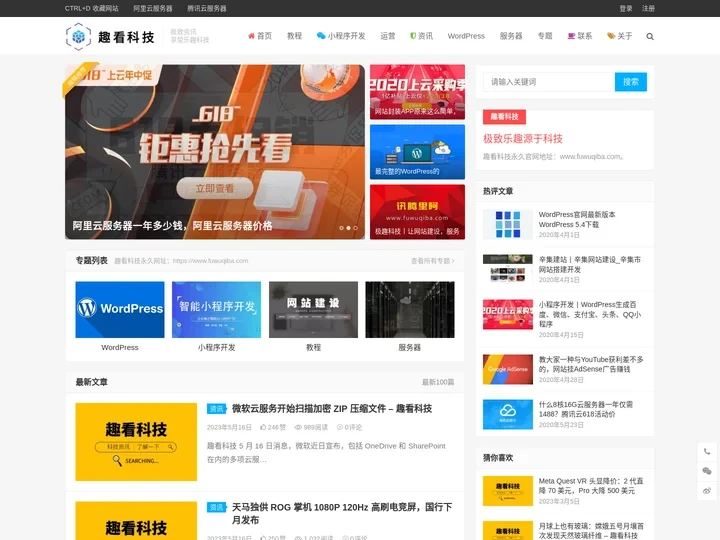The image size is (720, 540).
Task: Open the 阿里云服务器 top bar link
Action: (x=153, y=8)
